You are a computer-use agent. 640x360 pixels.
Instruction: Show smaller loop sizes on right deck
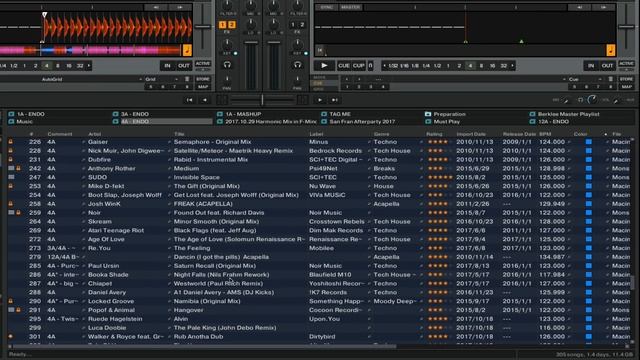coord(384,66)
